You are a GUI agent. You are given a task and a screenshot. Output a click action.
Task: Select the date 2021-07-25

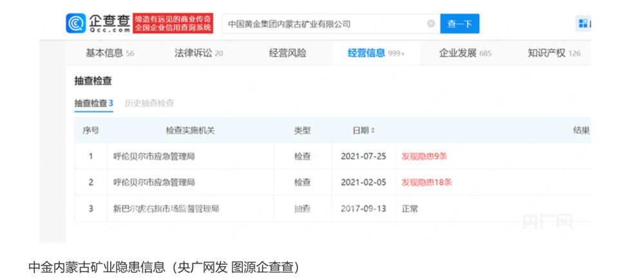click(363, 156)
